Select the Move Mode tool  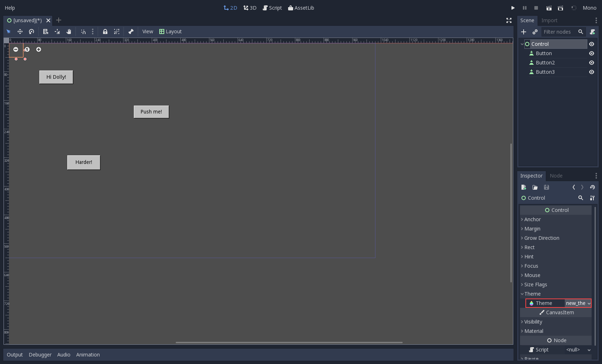click(20, 31)
